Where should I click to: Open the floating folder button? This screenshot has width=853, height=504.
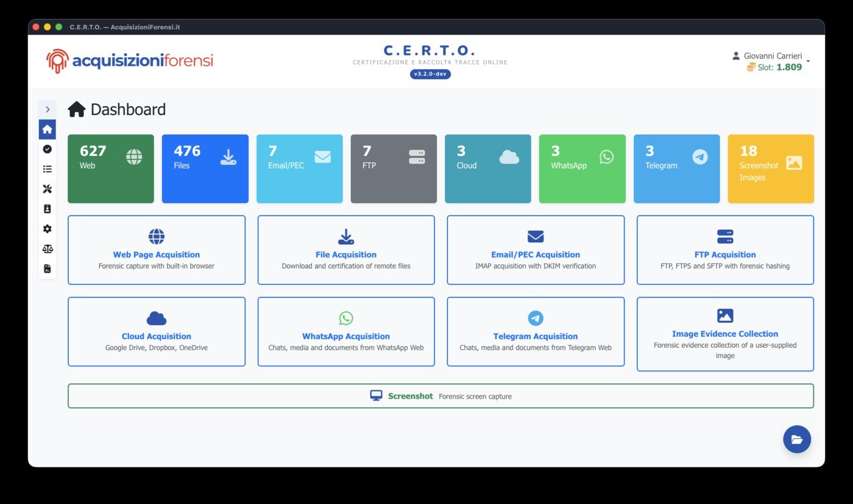[797, 439]
